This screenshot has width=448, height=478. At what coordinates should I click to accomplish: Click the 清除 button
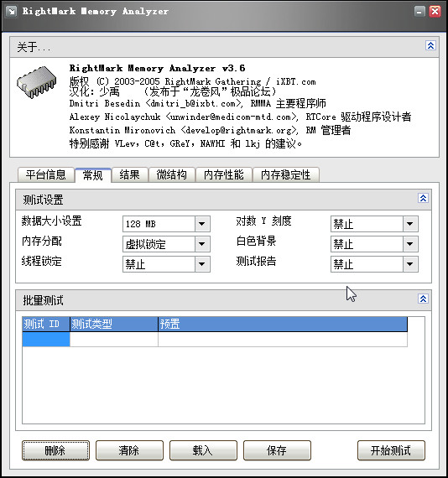129,450
